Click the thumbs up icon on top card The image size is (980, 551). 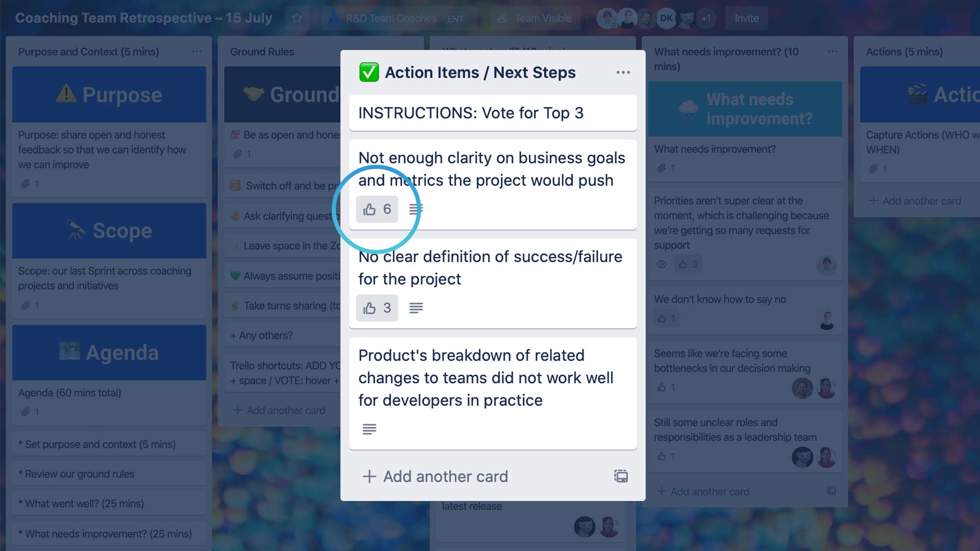(369, 209)
